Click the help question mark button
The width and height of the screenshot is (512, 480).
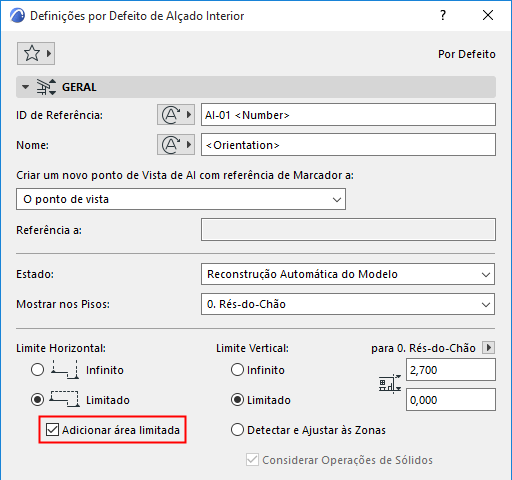pos(443,15)
